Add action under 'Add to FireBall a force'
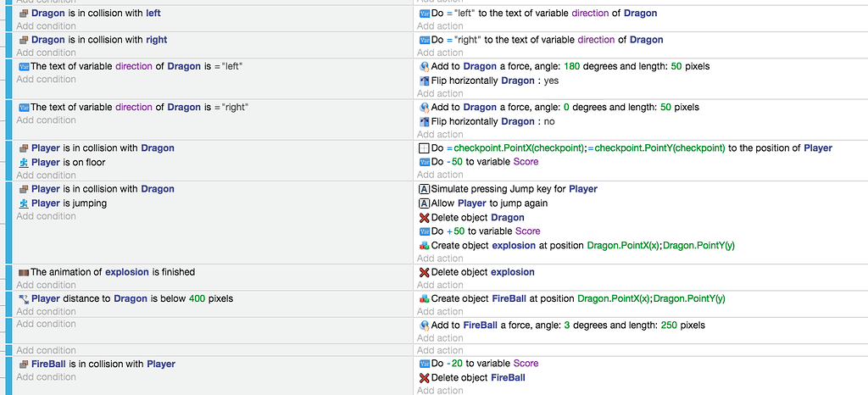 [440, 338]
